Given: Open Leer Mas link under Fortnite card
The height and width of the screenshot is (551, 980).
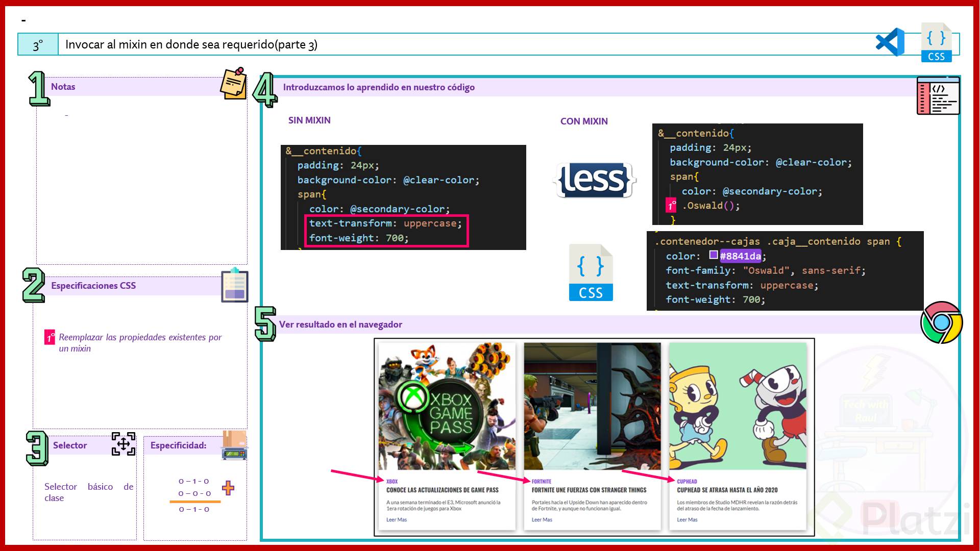Looking at the screenshot, I should pyautogui.click(x=542, y=520).
